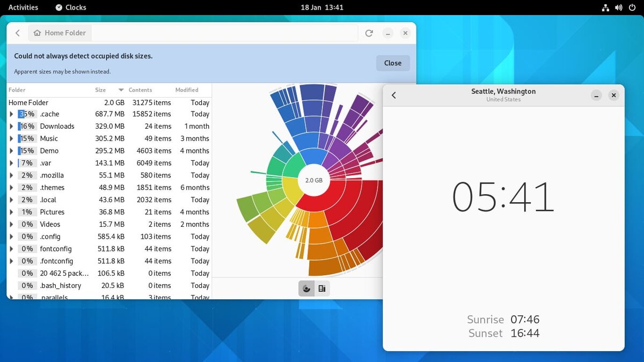Click the 35% usage bar for .cache
Viewport: 644px width, 362px height.
27,114
